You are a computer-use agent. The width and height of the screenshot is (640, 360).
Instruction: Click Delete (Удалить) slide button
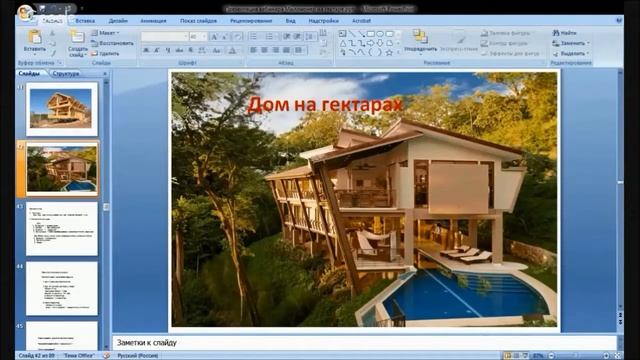pos(105,53)
